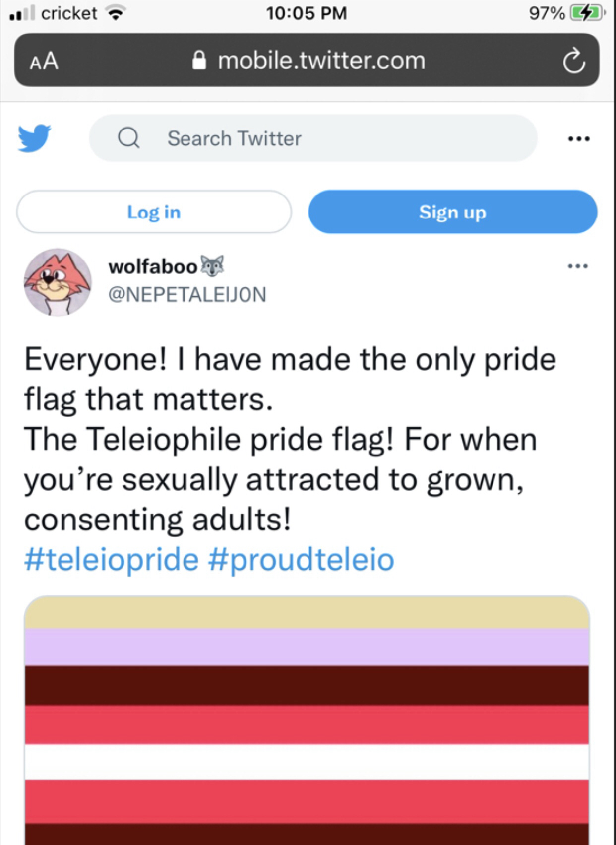Open the AA reader text-size menu

point(44,61)
